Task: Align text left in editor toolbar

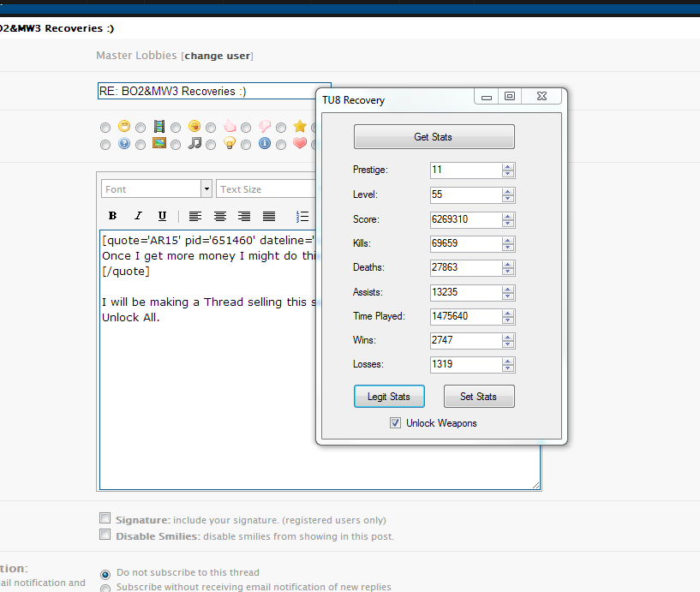Action: point(195,217)
